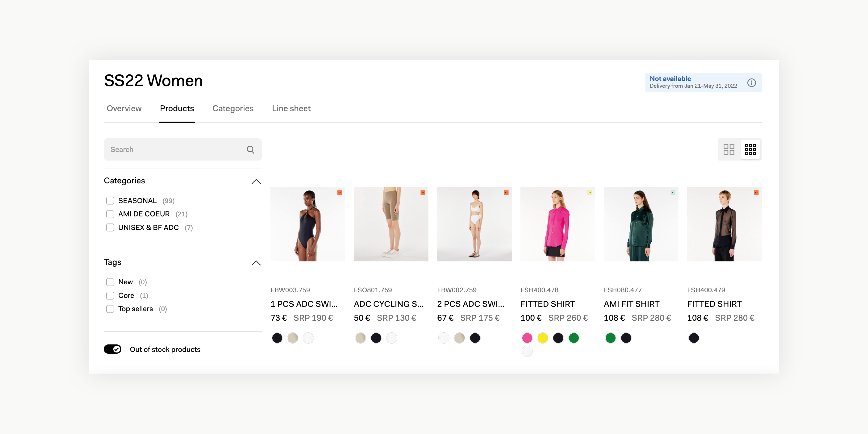Image resolution: width=868 pixels, height=434 pixels.
Task: Select beige swatch for FBW003.759 swimsuit
Action: tap(293, 338)
